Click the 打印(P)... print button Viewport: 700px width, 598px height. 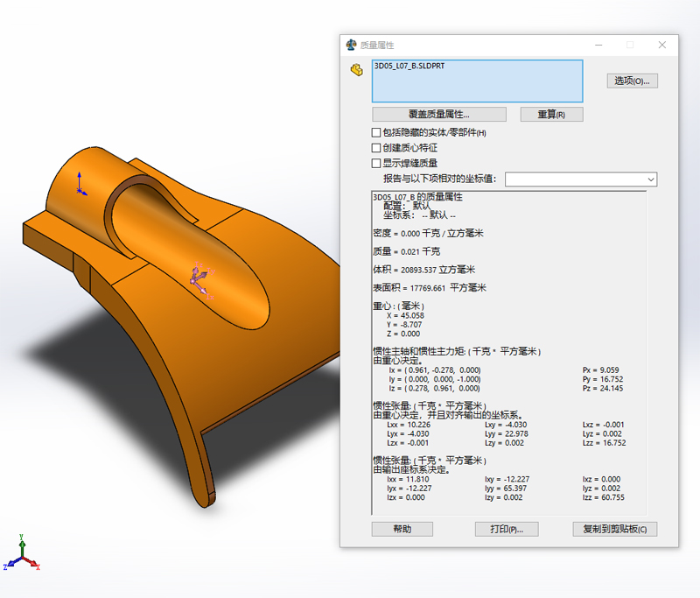pos(506,529)
